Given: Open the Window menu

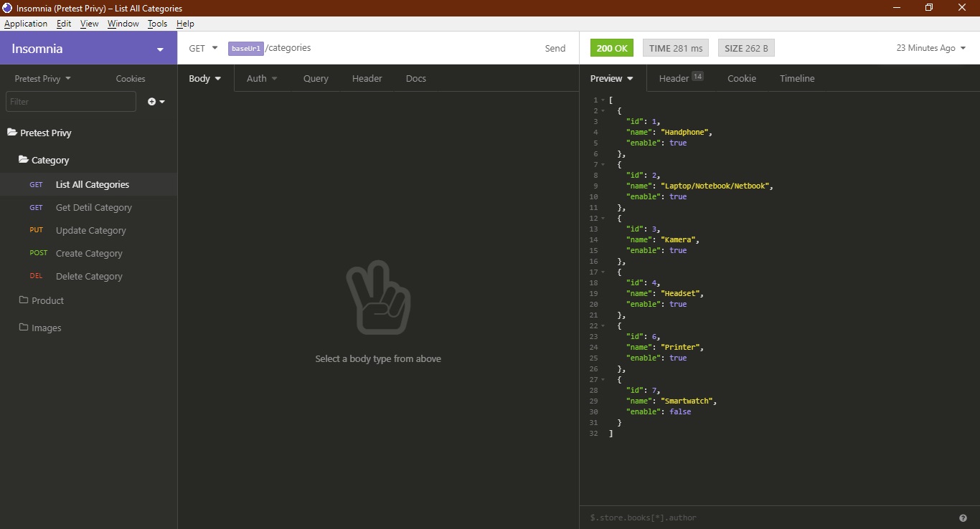Looking at the screenshot, I should (x=123, y=24).
